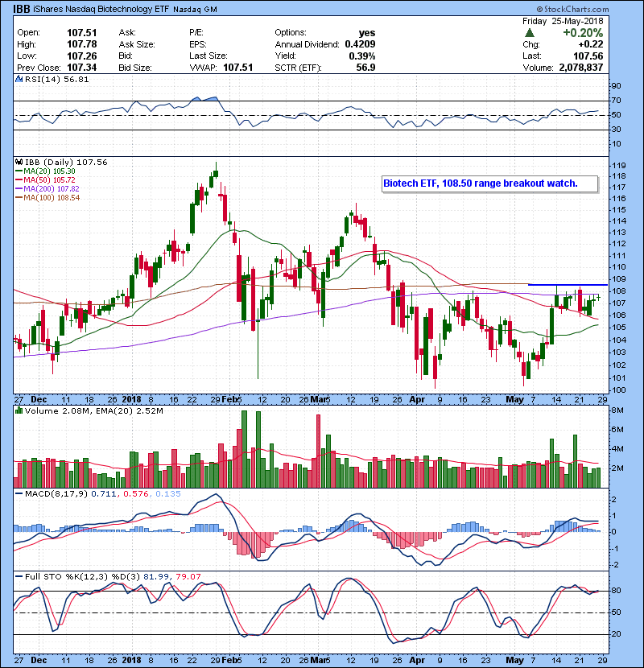Image resolution: width=644 pixels, height=668 pixels.
Task: Click the 100 price level on right axis
Action: (x=618, y=390)
